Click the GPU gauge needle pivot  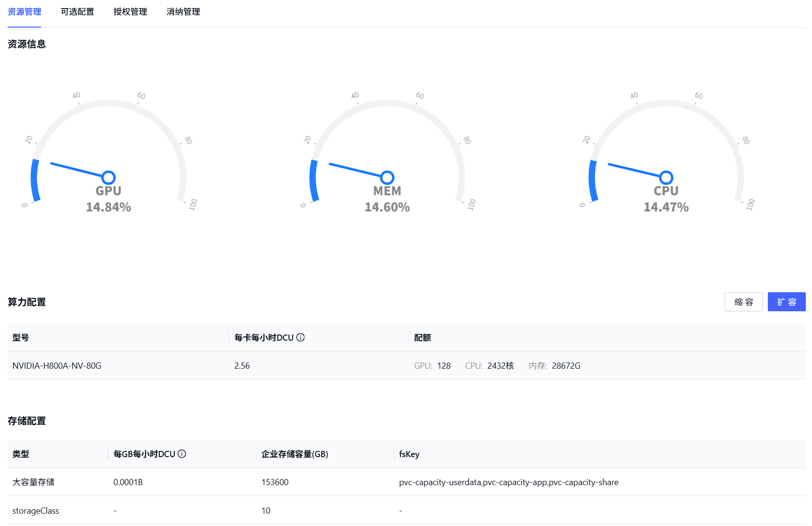pyautogui.click(x=109, y=178)
